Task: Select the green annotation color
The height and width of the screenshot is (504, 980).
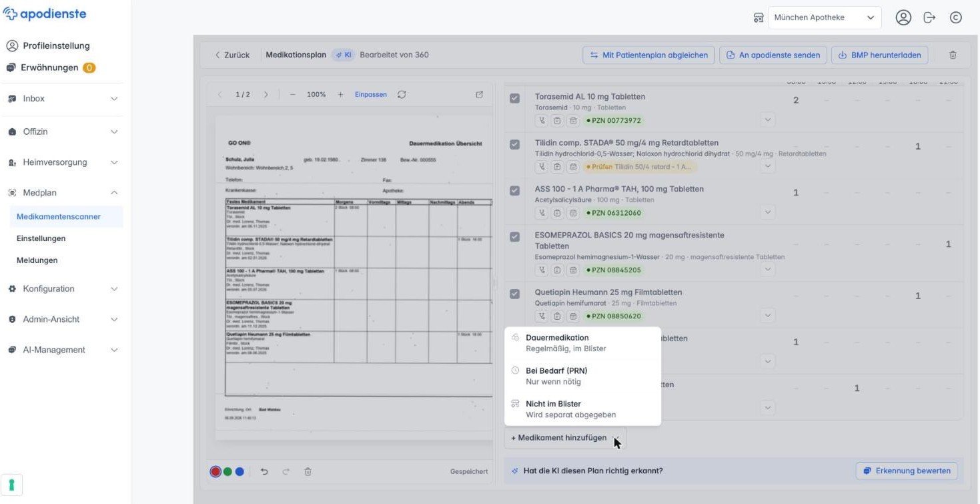Action: (227, 471)
